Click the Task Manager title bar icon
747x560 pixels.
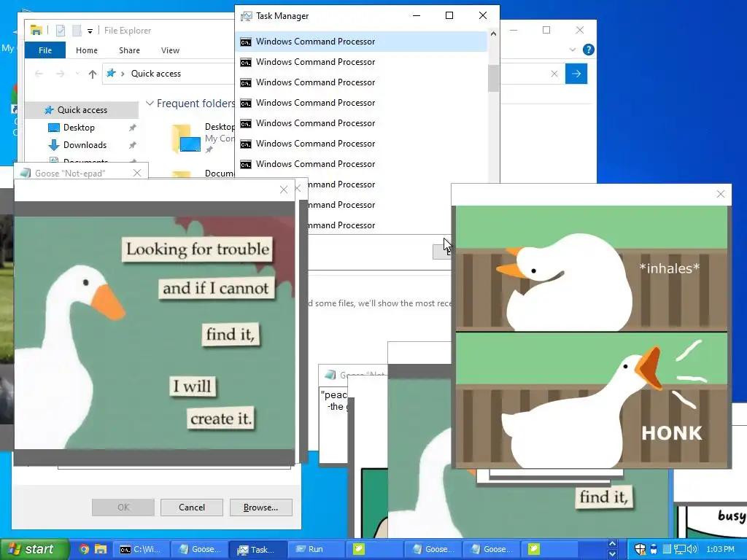[x=246, y=16]
